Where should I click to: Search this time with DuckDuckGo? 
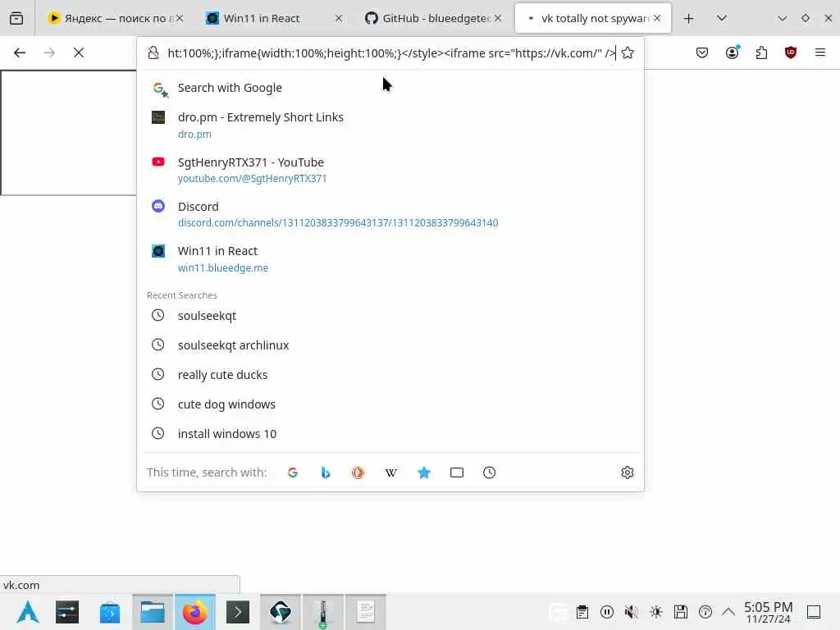click(358, 472)
